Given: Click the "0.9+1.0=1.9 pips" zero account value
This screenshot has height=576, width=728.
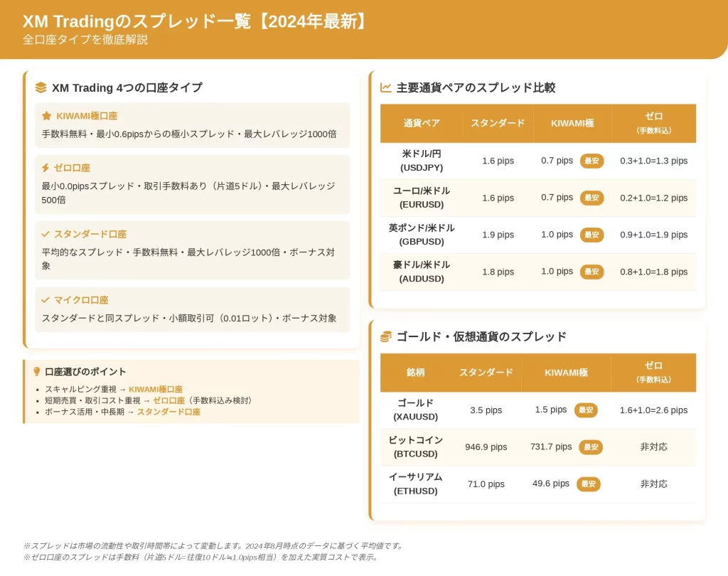Looking at the screenshot, I should click(654, 235).
